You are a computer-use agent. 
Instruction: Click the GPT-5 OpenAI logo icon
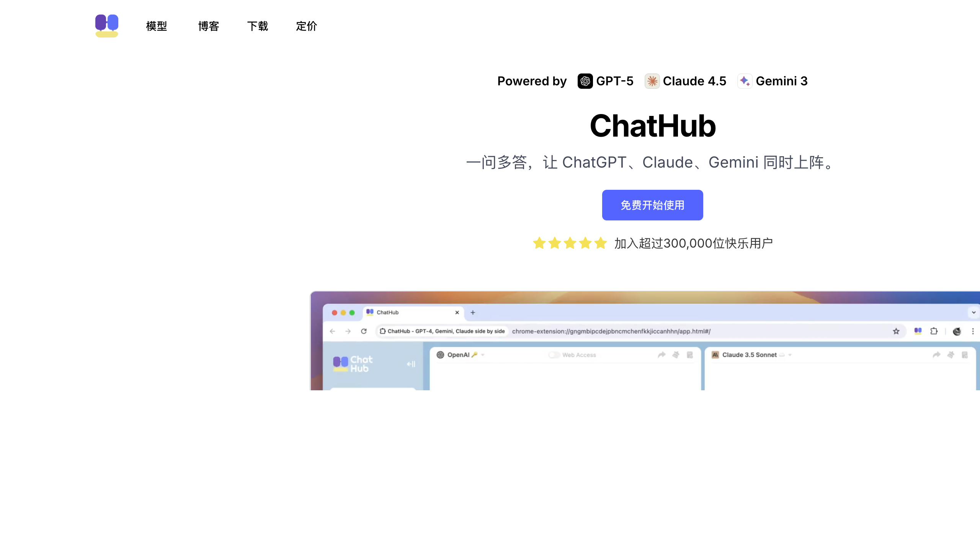585,81
